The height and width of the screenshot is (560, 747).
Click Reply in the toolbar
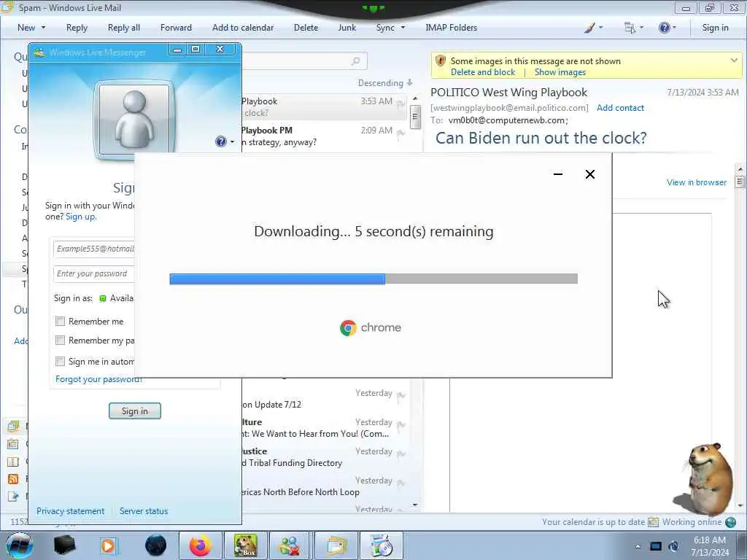77,28
